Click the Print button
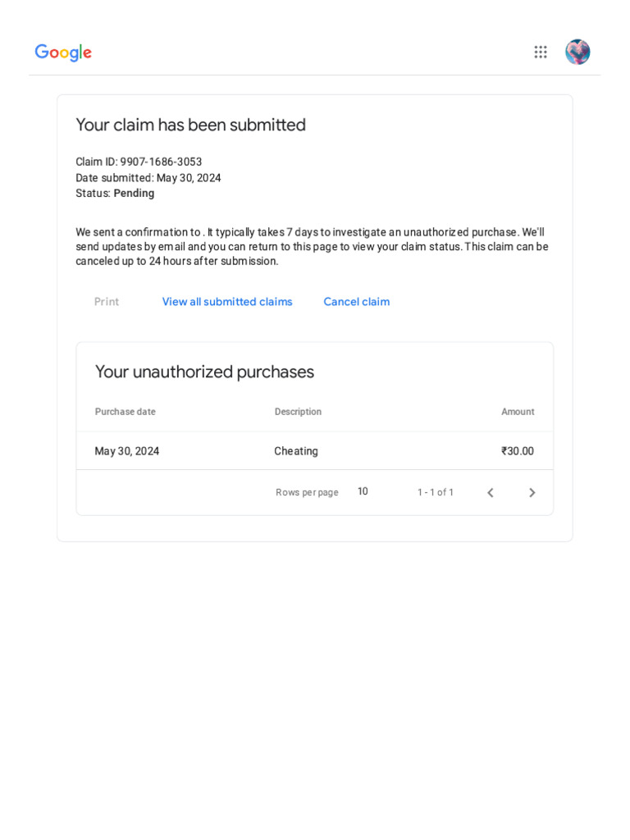The height and width of the screenshot is (840, 630). 107,302
